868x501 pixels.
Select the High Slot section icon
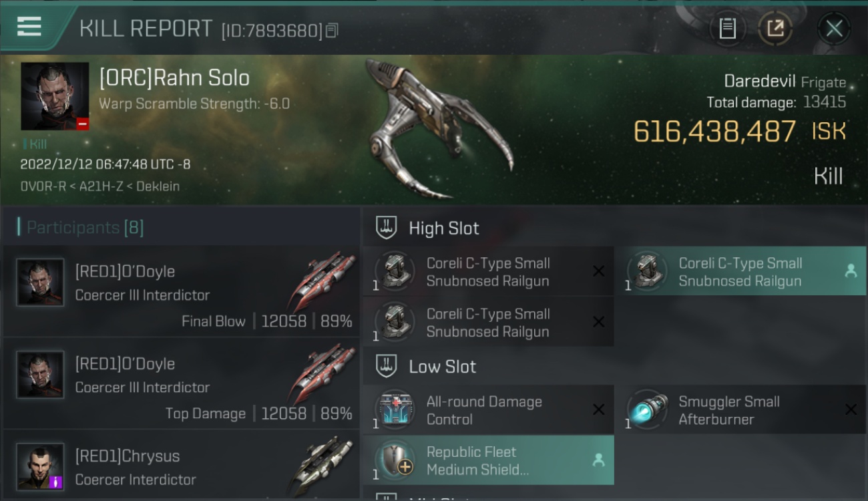click(x=387, y=228)
